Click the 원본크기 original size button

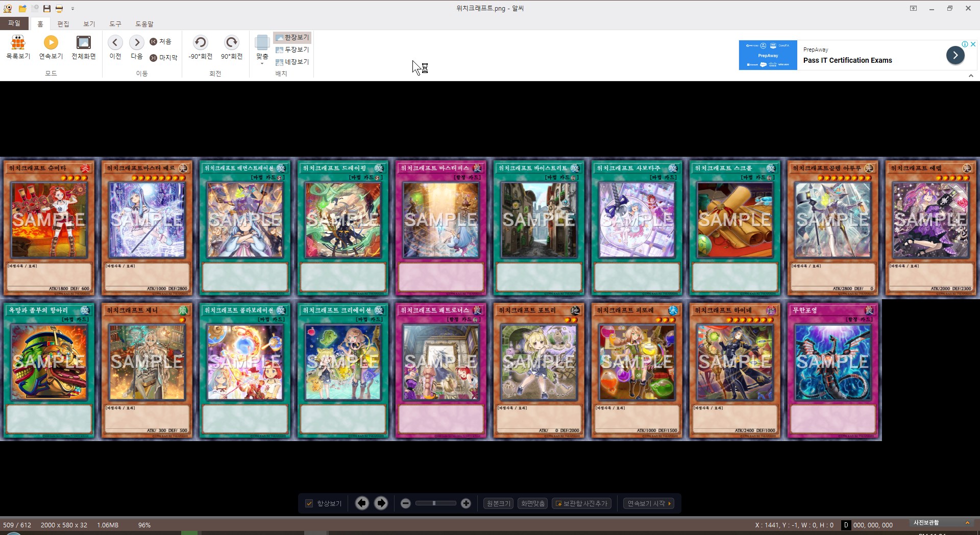tap(499, 503)
